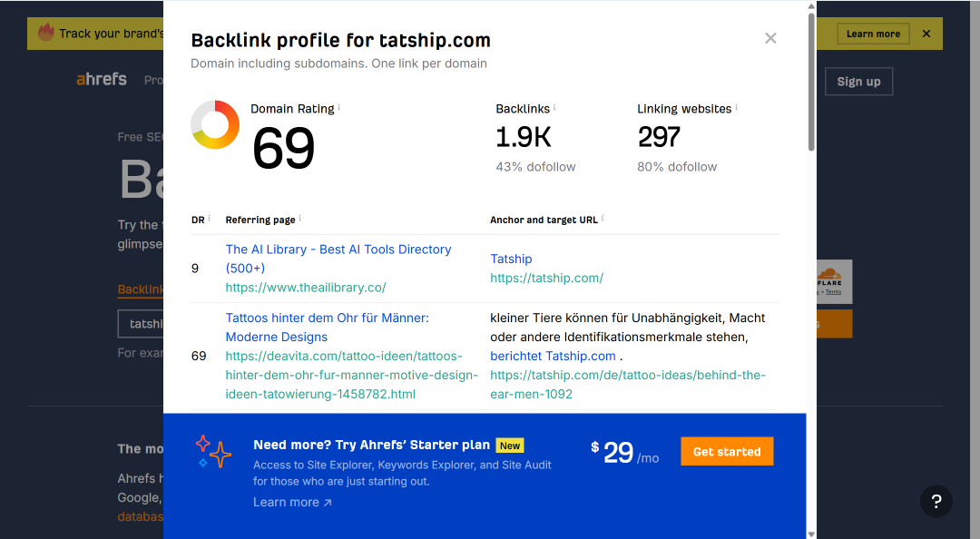Click the modal's vertical scrollbar thumb
Image resolution: width=980 pixels, height=539 pixels.
pos(811,82)
